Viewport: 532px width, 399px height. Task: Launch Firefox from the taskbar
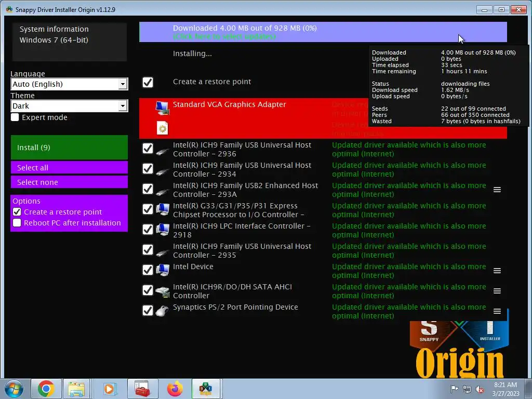click(x=175, y=389)
